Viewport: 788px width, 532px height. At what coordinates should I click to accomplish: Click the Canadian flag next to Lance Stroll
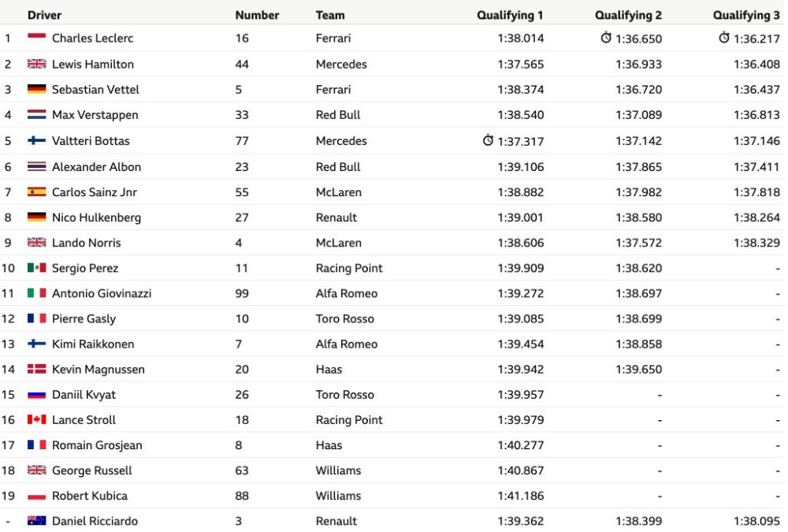[37, 419]
